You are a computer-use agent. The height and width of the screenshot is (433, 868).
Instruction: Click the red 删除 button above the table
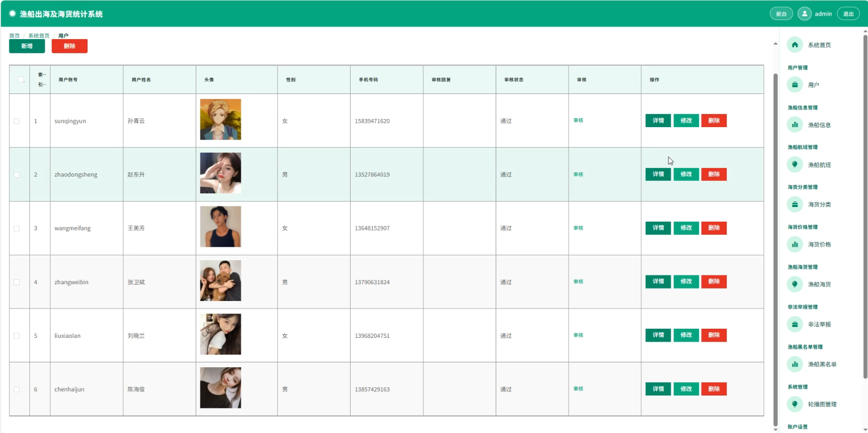point(70,46)
